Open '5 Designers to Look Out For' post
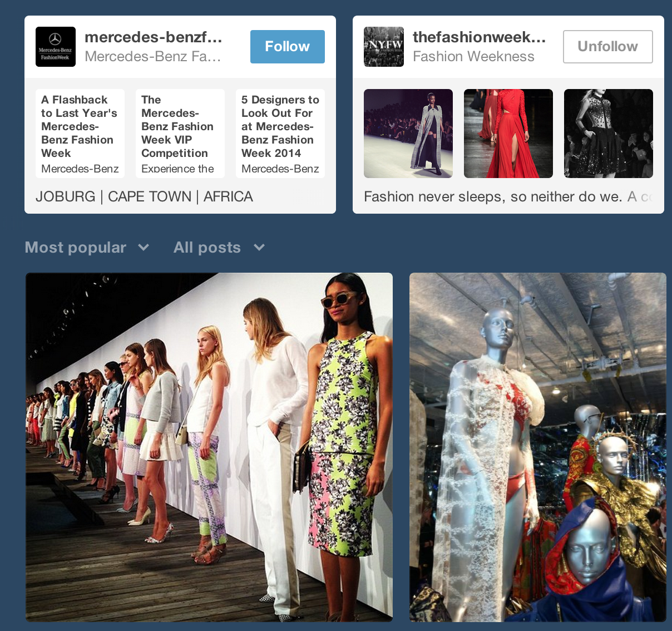This screenshot has height=631, width=672. point(280,134)
